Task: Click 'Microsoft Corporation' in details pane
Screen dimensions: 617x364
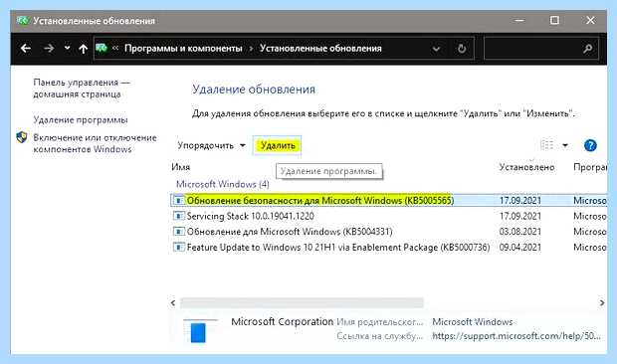Action: pos(283,321)
